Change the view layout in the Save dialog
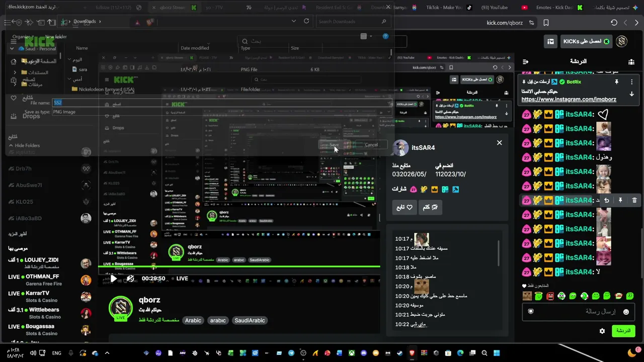 [364, 36]
